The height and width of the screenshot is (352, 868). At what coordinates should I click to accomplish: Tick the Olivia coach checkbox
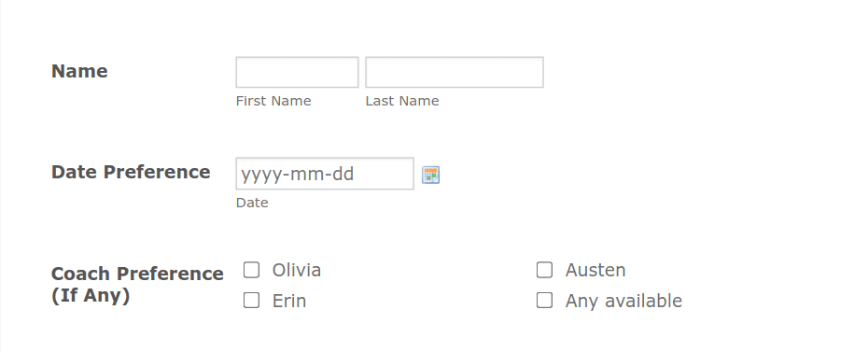click(251, 270)
